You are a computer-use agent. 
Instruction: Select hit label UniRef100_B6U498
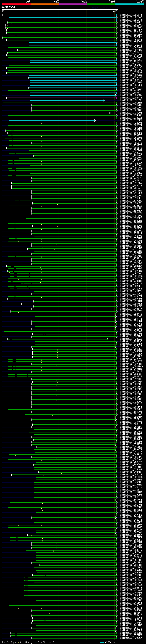pyautogui.click(x=131, y=67)
